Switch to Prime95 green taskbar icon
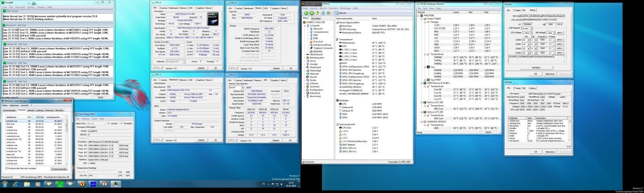 tap(60, 184)
